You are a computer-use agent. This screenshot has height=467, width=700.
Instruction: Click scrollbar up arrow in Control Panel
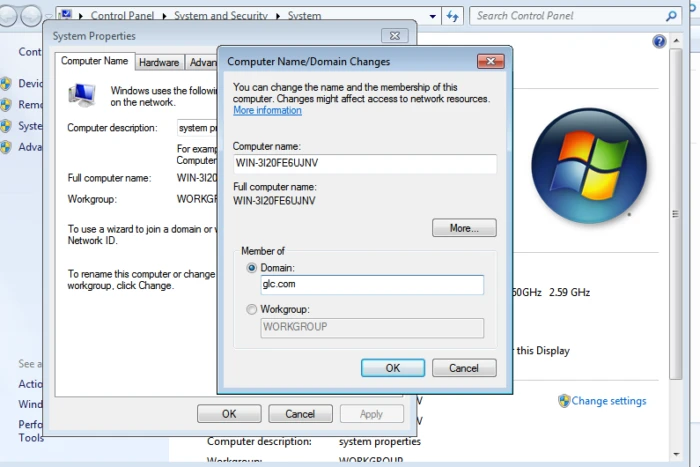point(676,41)
